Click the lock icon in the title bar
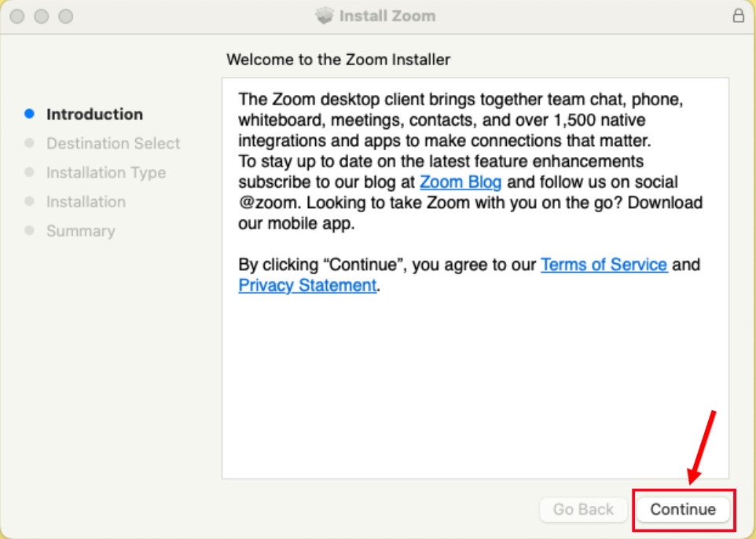Viewport: 756px width, 539px height. click(738, 16)
